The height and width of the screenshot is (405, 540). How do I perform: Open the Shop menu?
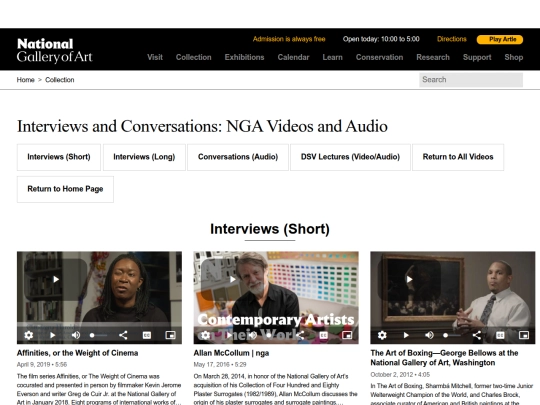513,57
